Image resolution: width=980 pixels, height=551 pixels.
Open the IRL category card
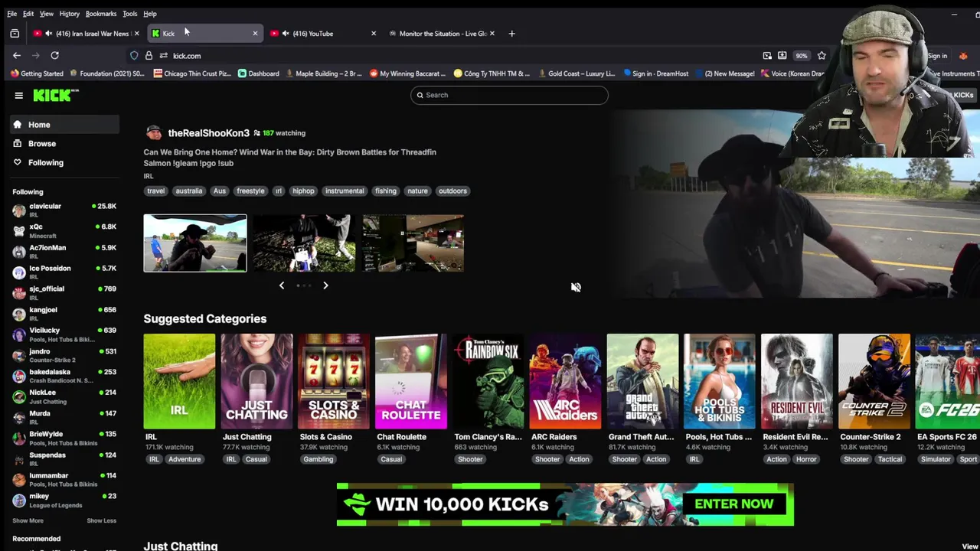[179, 381]
